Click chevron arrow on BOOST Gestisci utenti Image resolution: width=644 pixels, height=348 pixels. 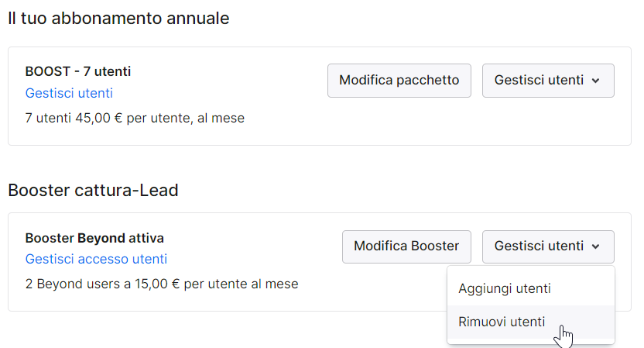[595, 81]
